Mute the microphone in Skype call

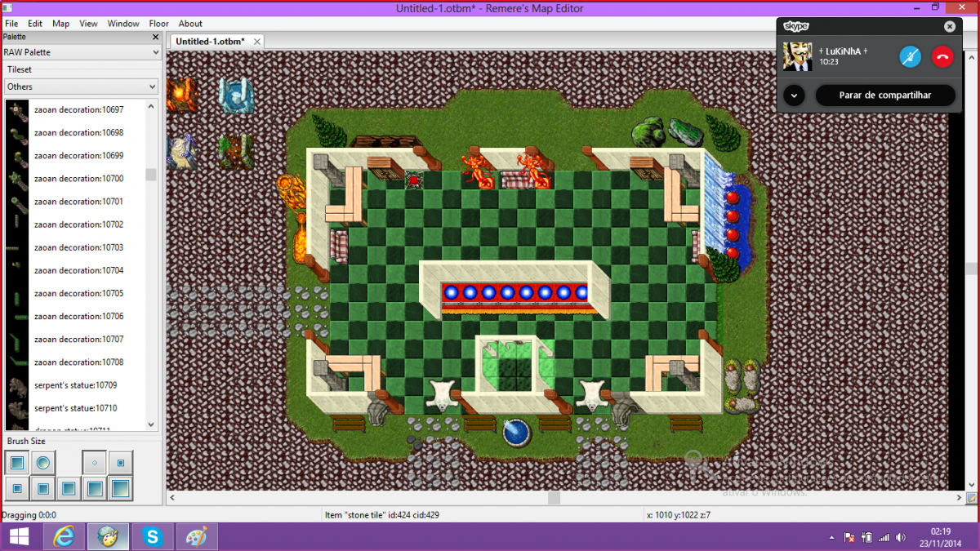(x=911, y=56)
